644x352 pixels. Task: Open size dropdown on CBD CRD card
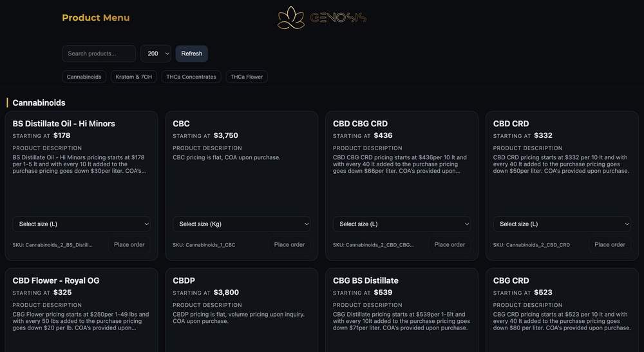tap(562, 224)
